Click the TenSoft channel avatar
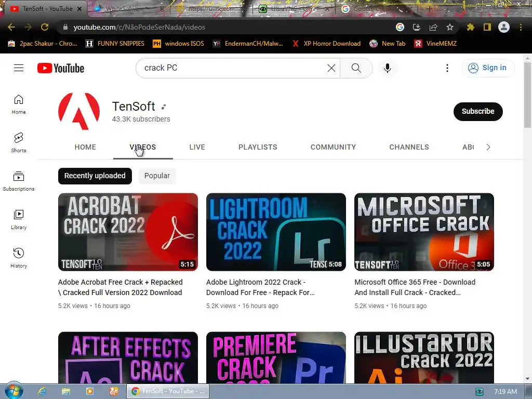532x399 pixels. pos(79,111)
